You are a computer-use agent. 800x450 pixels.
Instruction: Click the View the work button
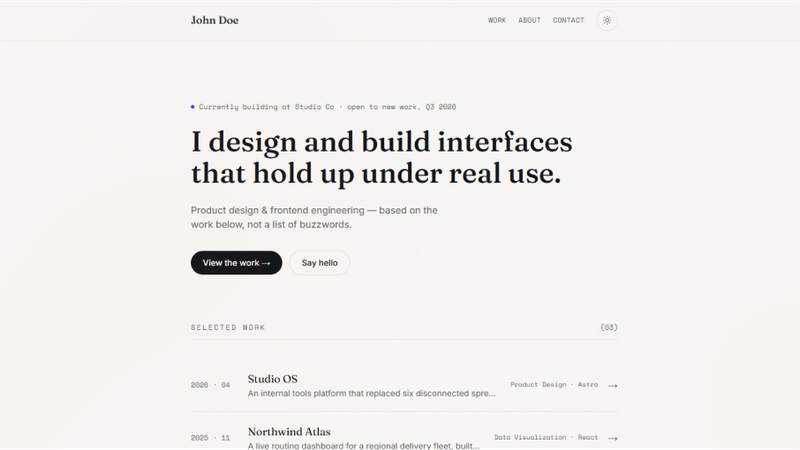[x=236, y=263]
